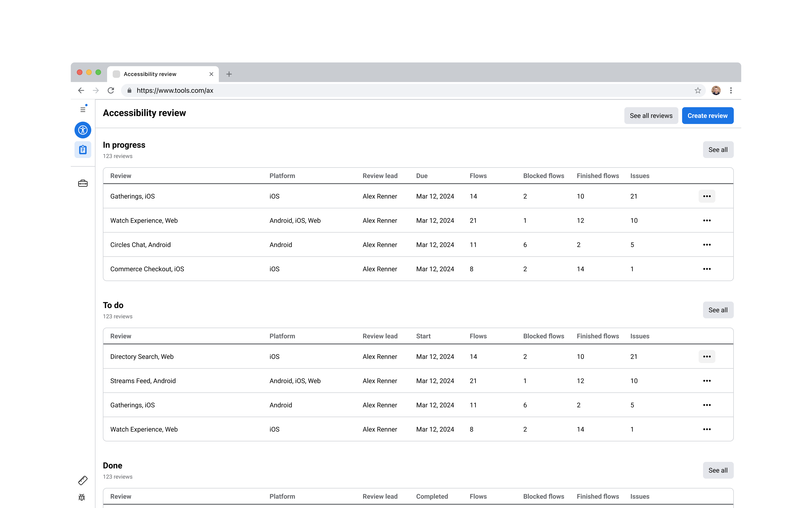The image size is (812, 508).
Task: Select the clipboard reviews icon
Action: pyautogui.click(x=83, y=150)
